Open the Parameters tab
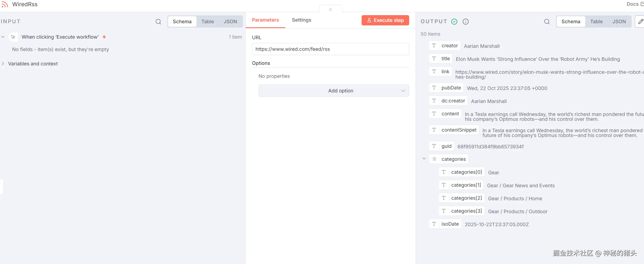Image resolution: width=644 pixels, height=264 pixels. click(x=265, y=20)
